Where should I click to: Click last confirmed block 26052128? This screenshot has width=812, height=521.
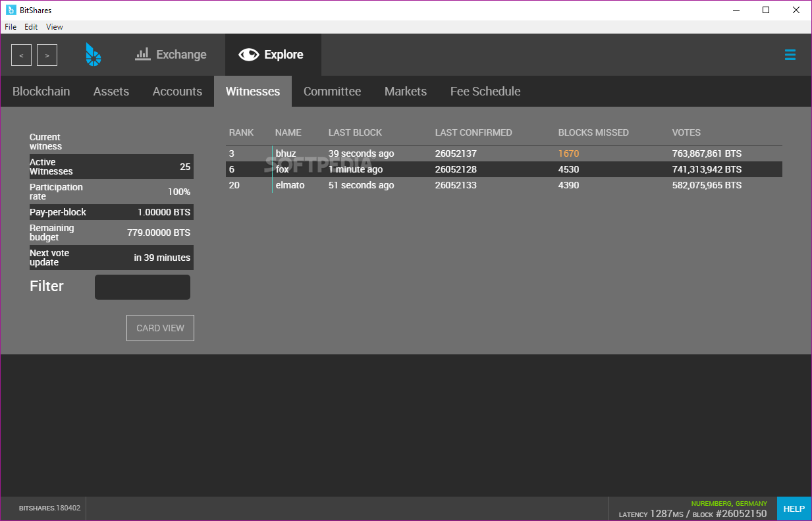coord(456,169)
